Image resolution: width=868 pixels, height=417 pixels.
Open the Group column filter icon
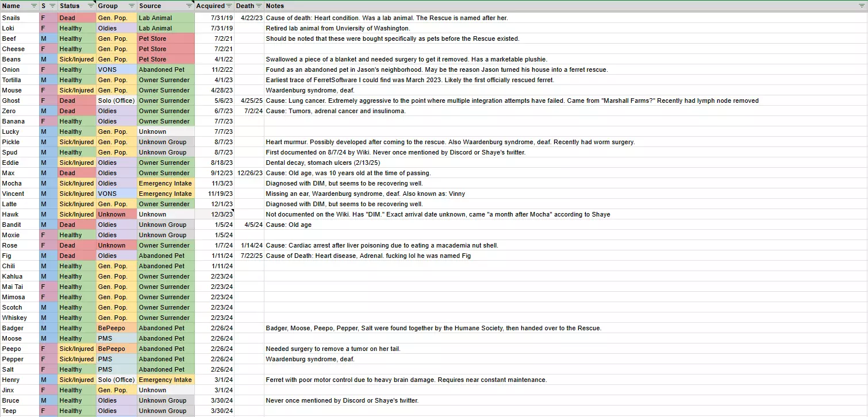pyautogui.click(x=131, y=6)
